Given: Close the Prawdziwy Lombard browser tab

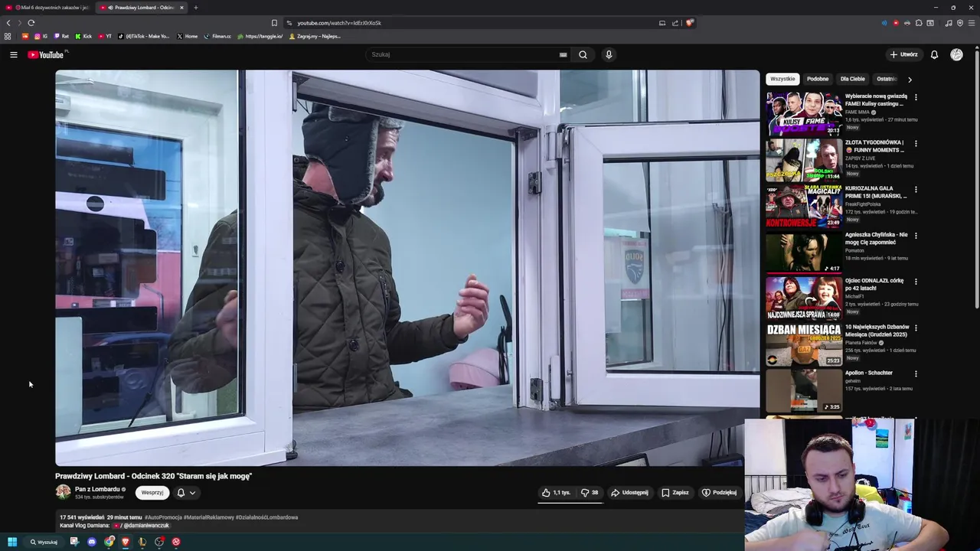Looking at the screenshot, I should 182,8.
